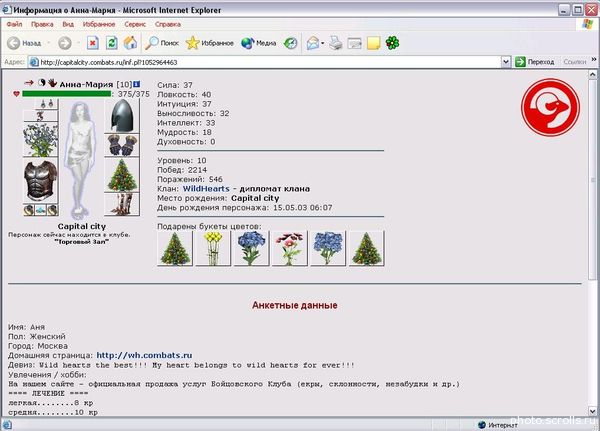Click the clan hand icon by name
Viewport: 600px width, 431px height.
click(x=52, y=83)
